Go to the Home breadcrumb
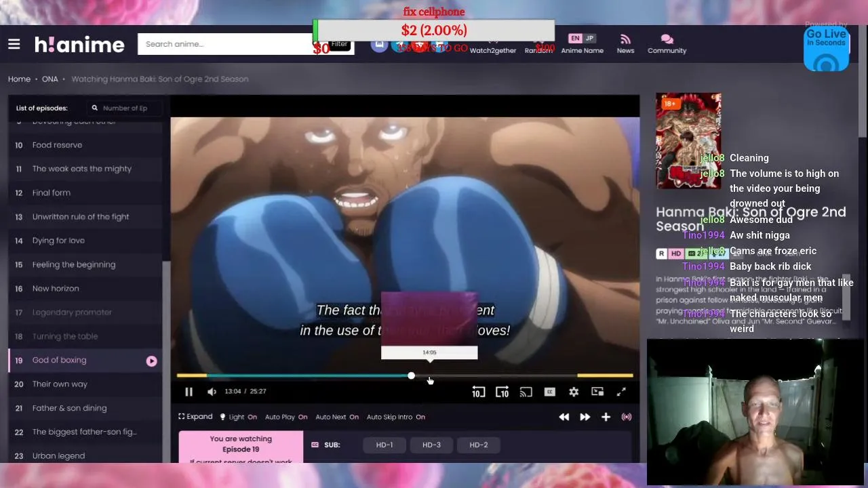Viewport: 868px width, 488px height. [19, 79]
